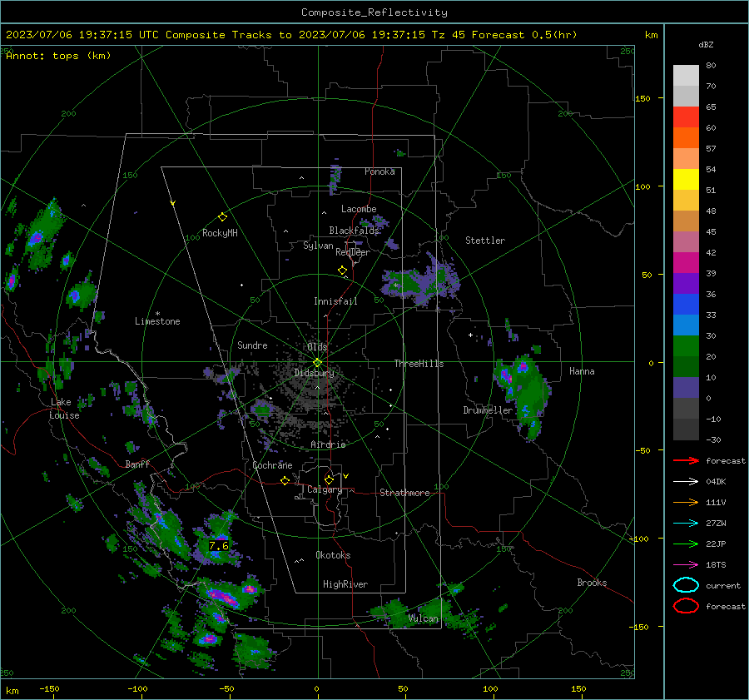Click the Airdrie label
The width and height of the screenshot is (749, 700).
pos(328,444)
